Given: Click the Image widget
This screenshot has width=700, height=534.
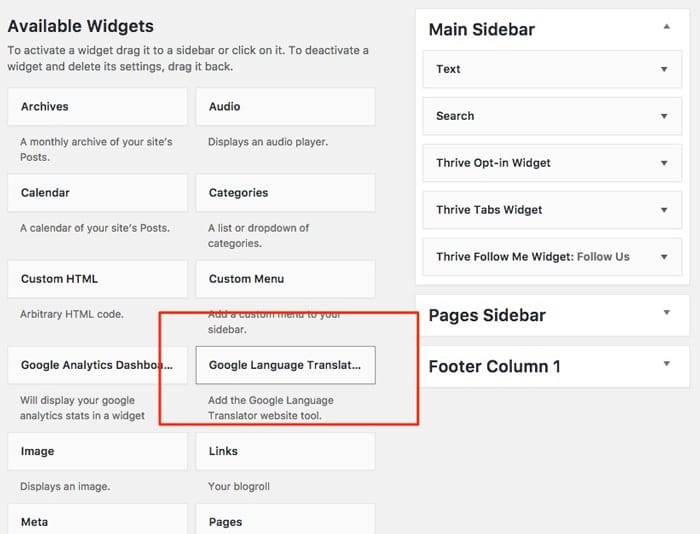Looking at the screenshot, I should click(x=97, y=451).
